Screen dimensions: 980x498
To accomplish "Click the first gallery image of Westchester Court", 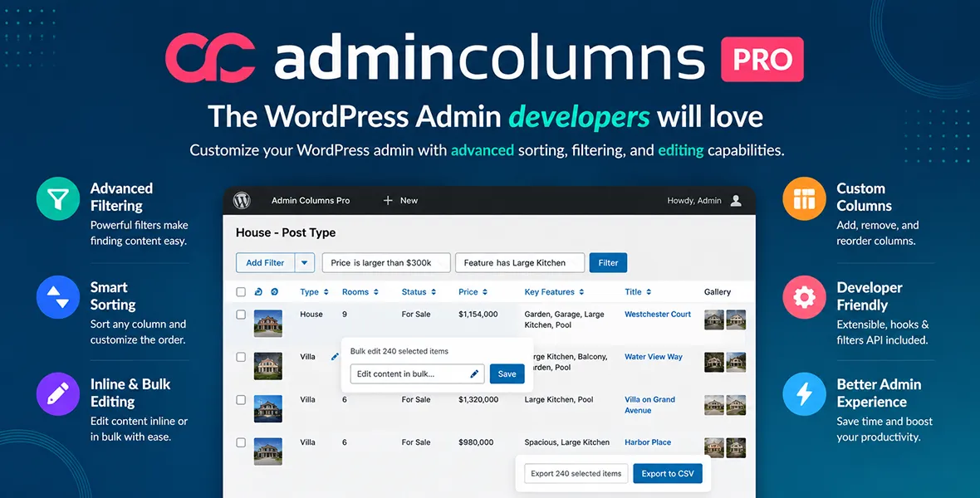I will (713, 320).
